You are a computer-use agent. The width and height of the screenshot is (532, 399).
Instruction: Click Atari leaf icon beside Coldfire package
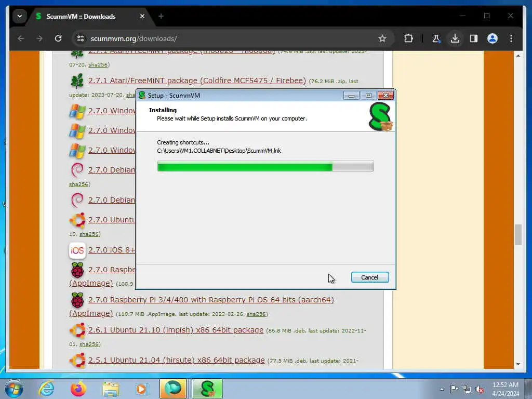tap(77, 81)
